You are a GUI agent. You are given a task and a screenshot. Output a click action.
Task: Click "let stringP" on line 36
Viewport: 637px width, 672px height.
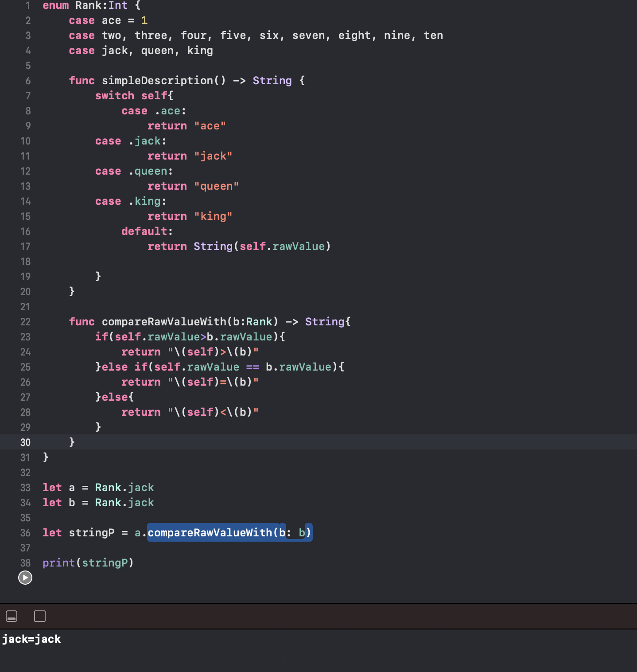pyautogui.click(x=78, y=533)
